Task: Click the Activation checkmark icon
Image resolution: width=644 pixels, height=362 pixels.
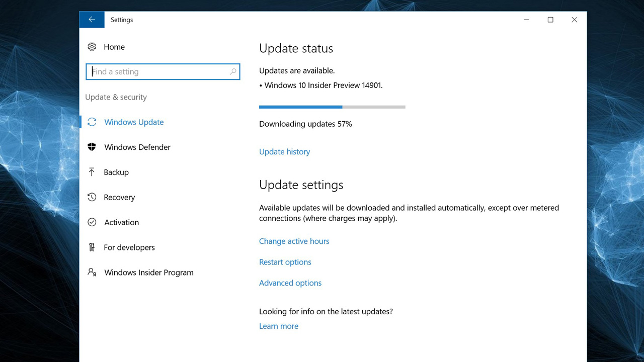Action: tap(92, 222)
